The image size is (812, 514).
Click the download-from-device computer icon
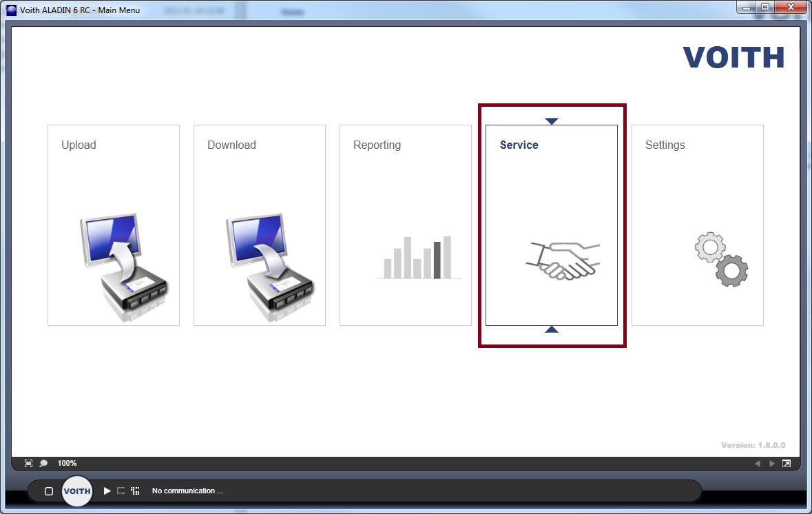pyautogui.click(x=270, y=267)
